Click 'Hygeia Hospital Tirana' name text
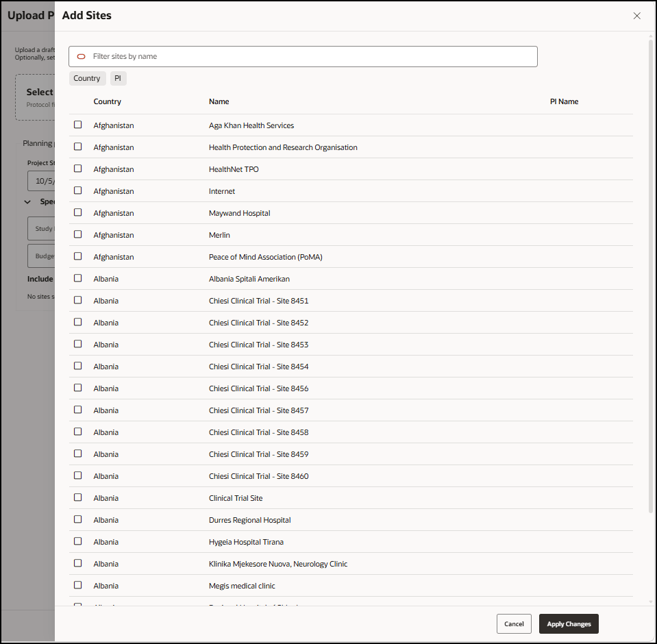Screen dimensions: 657x644 (x=247, y=542)
